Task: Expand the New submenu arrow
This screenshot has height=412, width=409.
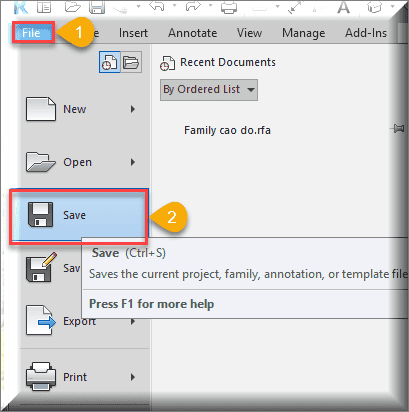Action: (x=133, y=109)
